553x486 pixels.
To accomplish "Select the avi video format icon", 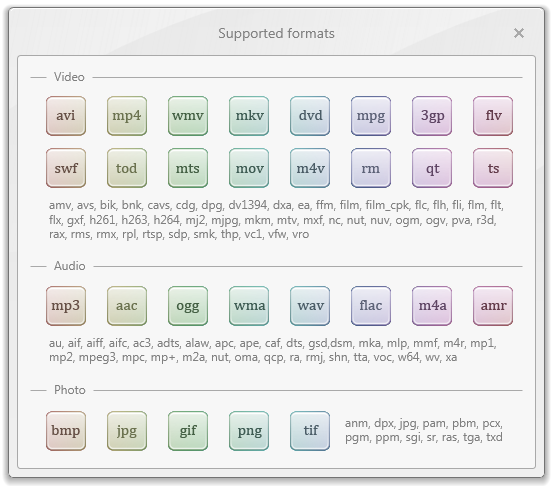I will pyautogui.click(x=66, y=116).
